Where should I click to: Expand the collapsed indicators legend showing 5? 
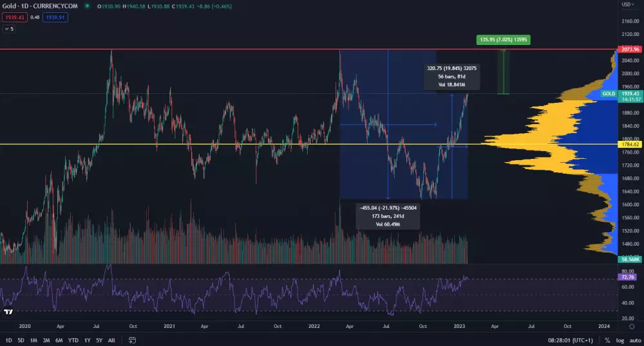9,29
